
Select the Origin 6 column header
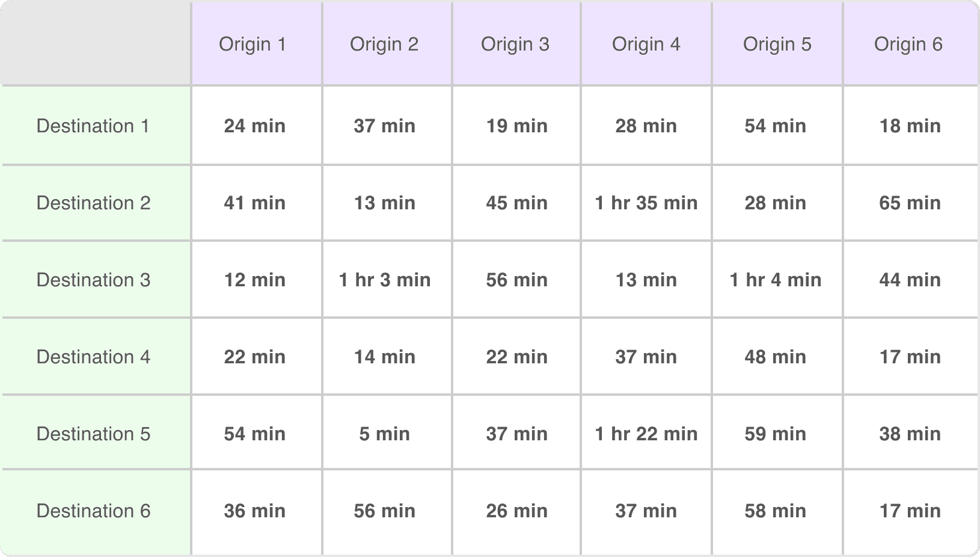(908, 44)
